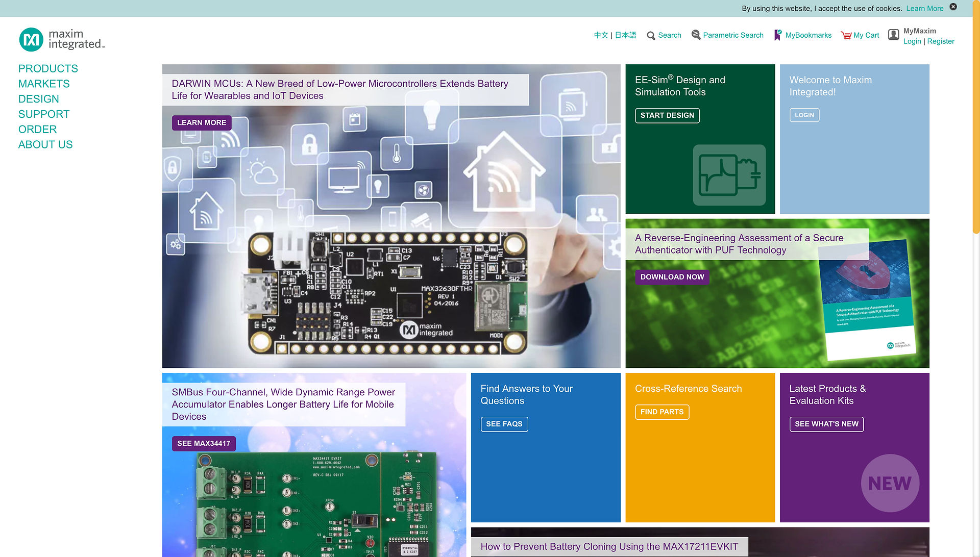The height and width of the screenshot is (557, 980).
Task: Open the Parametric Search link
Action: tap(733, 35)
